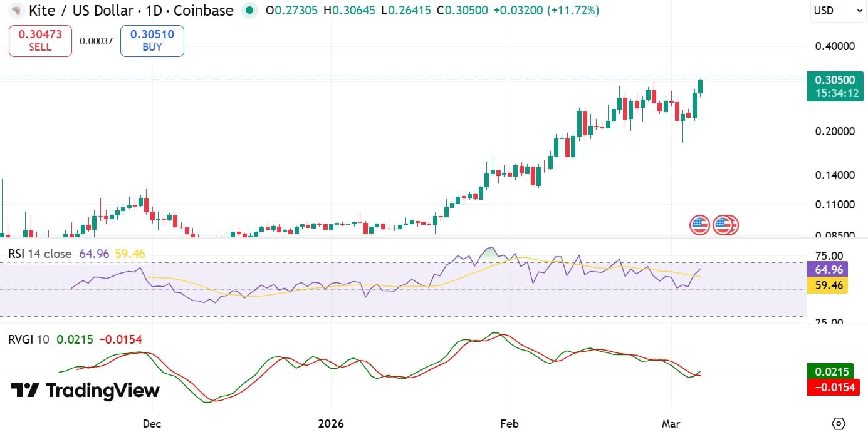Click the Coinbase text in the header
The image size is (868, 432).
[203, 10]
